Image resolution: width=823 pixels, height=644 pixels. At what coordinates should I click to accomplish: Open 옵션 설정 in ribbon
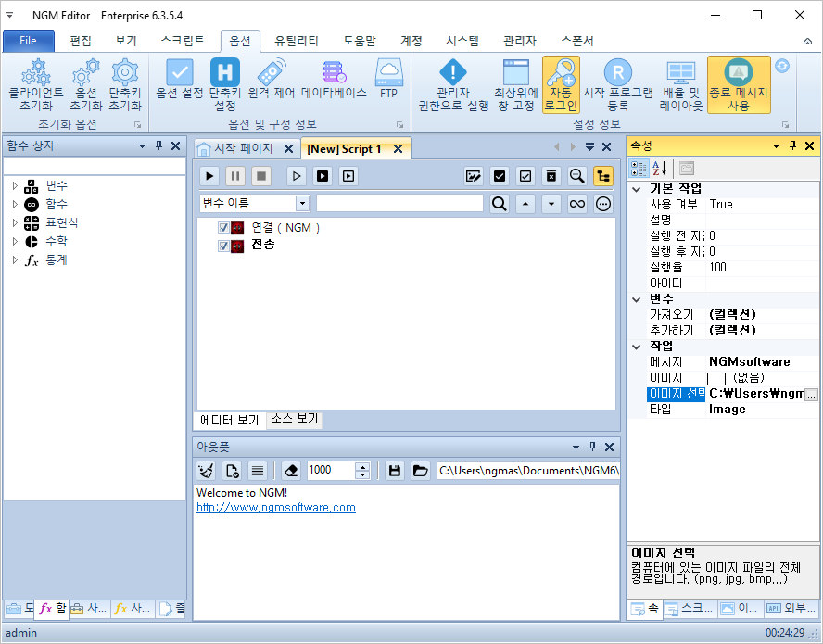coord(180,79)
